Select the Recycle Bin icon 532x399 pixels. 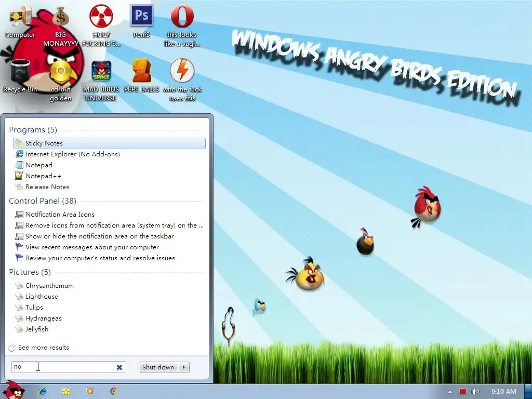20,76
